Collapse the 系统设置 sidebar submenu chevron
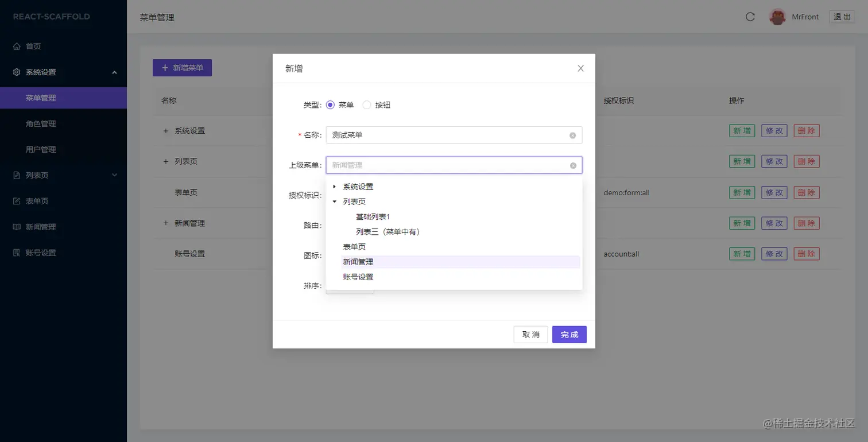868x442 pixels. (x=114, y=72)
